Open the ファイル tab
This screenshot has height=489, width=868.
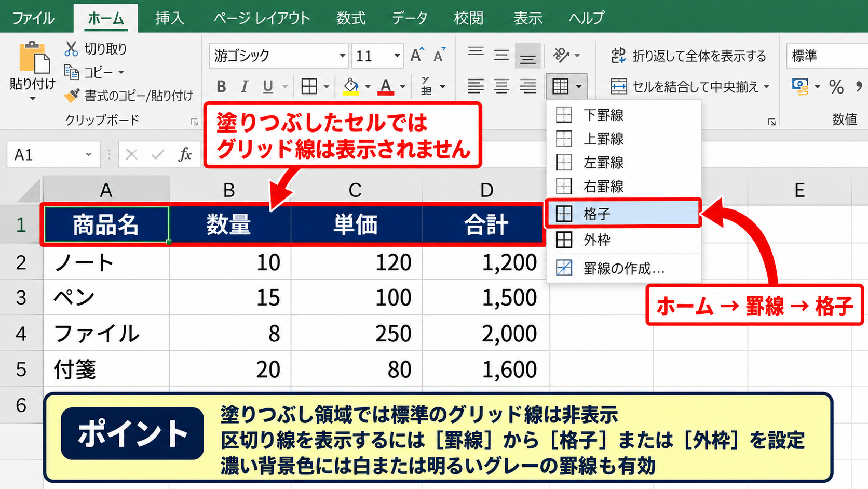[x=33, y=18]
